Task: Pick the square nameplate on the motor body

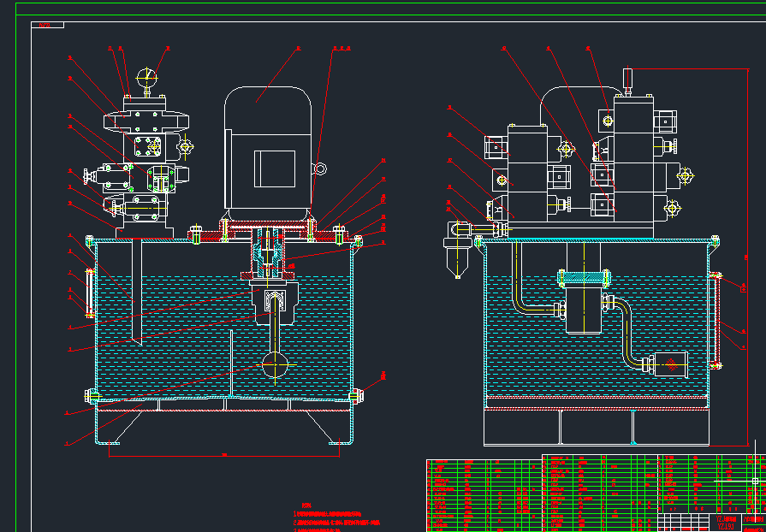Action: click(x=275, y=168)
